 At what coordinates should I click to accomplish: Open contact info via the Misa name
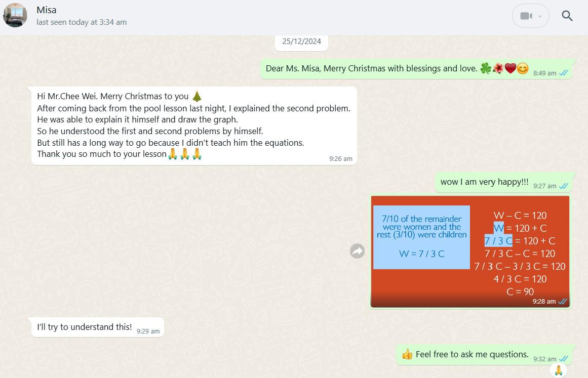tap(47, 10)
